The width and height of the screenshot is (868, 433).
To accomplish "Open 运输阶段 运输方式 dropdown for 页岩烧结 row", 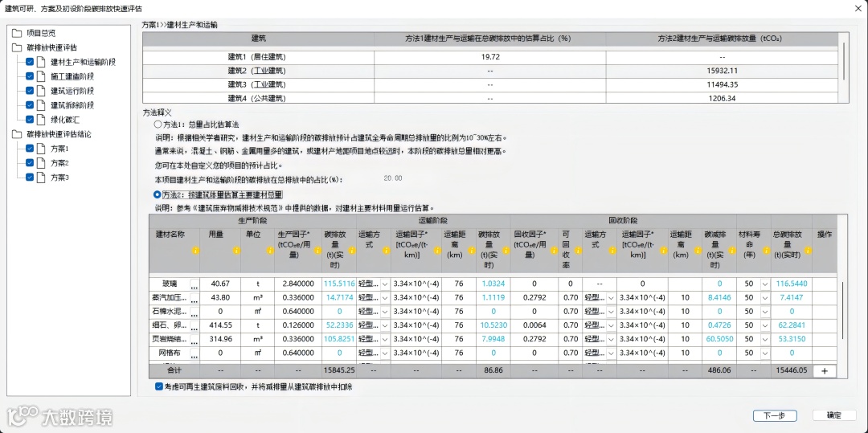I will coord(385,339).
